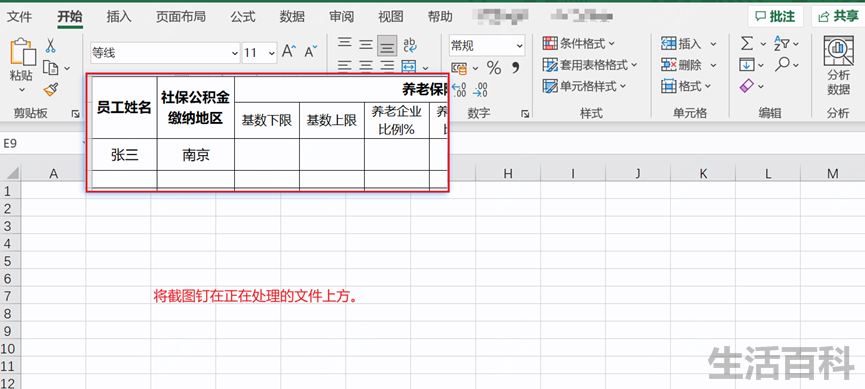Click the increase decimal icon
The height and width of the screenshot is (389, 865).
click(459, 89)
